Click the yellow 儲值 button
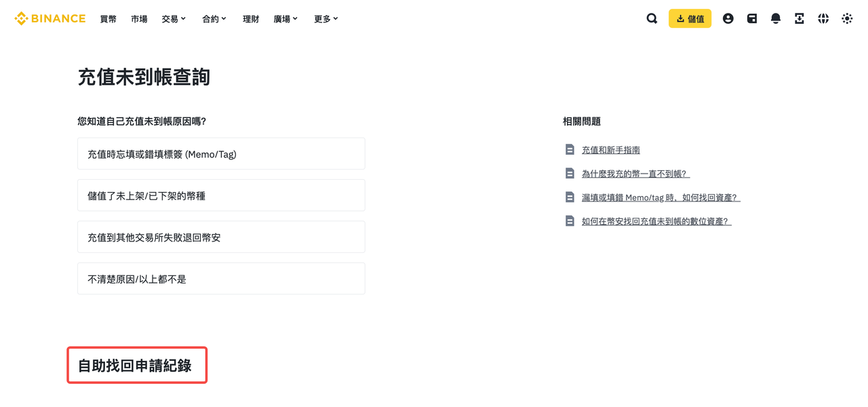 [690, 19]
